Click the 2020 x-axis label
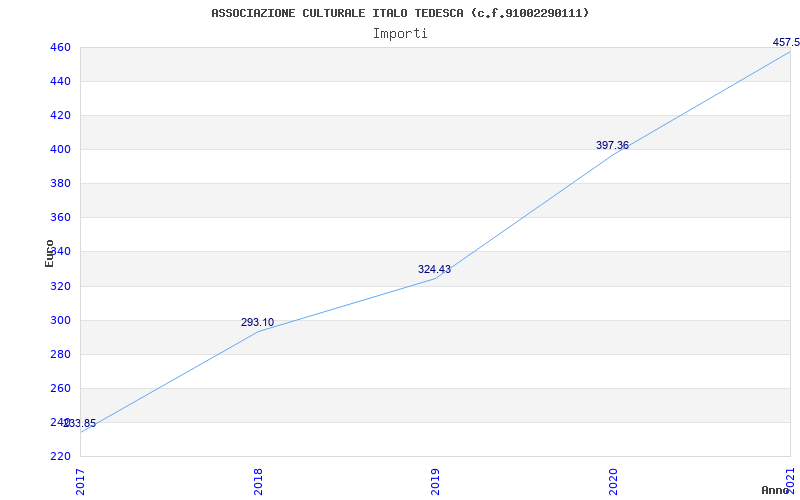Screen dimensions: 800x500 [x=613, y=481]
